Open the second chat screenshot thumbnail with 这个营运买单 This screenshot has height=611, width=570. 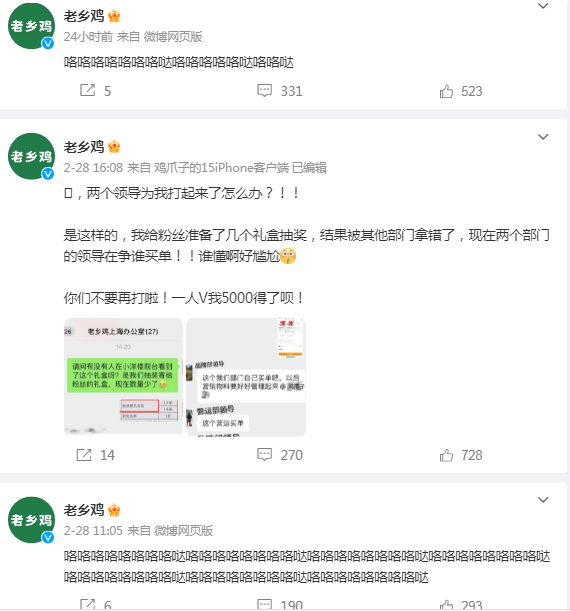[x=246, y=377]
